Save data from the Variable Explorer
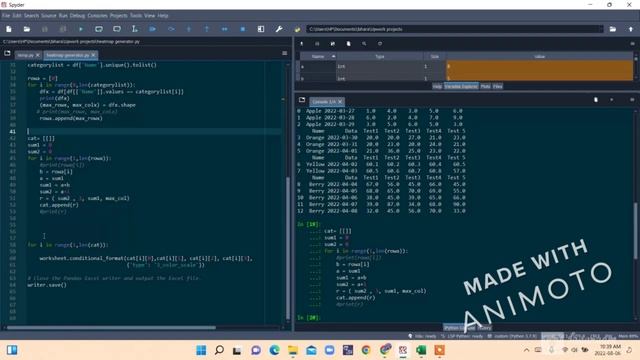The width and height of the screenshot is (640, 360). pyautogui.click(x=317, y=44)
